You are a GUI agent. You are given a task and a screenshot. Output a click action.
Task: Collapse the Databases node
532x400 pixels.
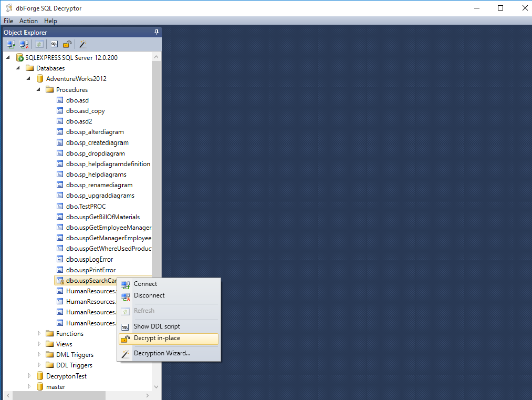[18, 68]
